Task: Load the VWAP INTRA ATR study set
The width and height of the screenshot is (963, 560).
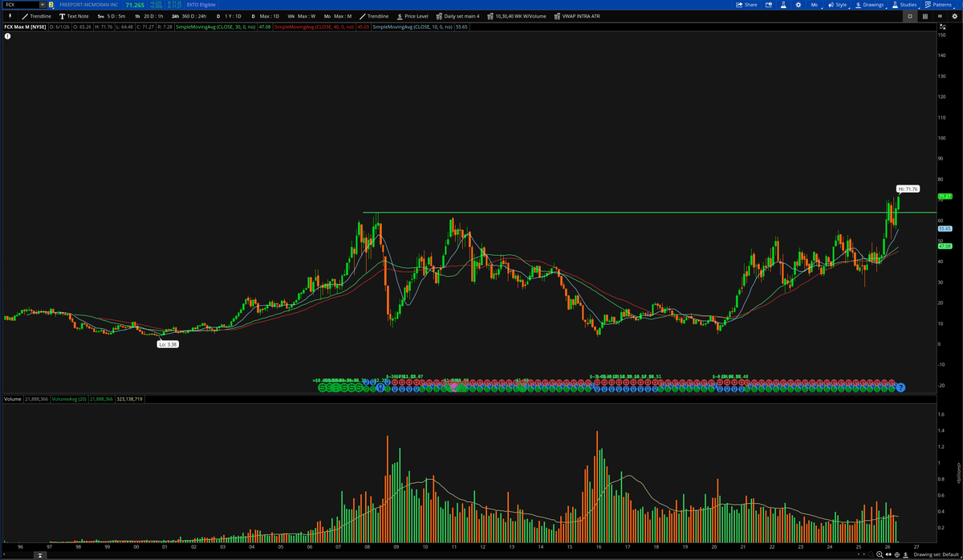Action: point(576,16)
